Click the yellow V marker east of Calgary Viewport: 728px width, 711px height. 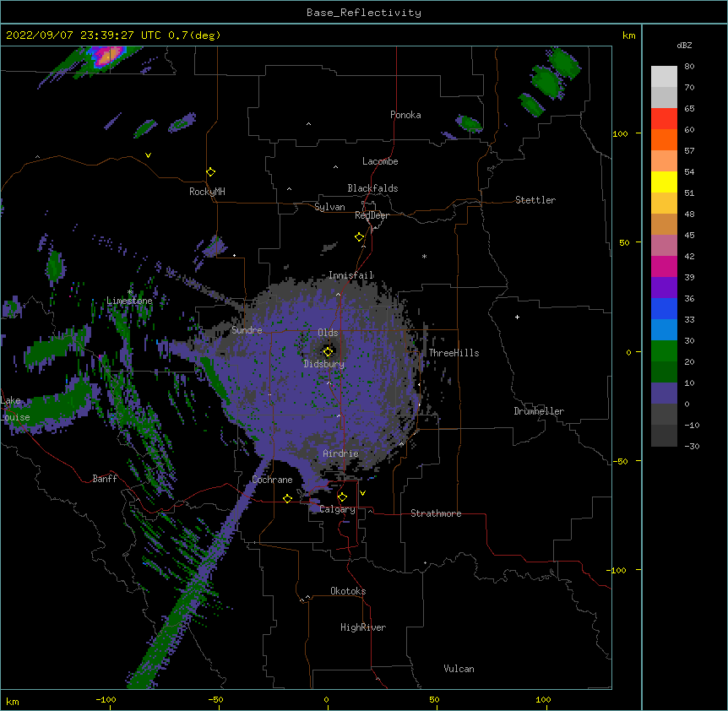[x=362, y=493]
